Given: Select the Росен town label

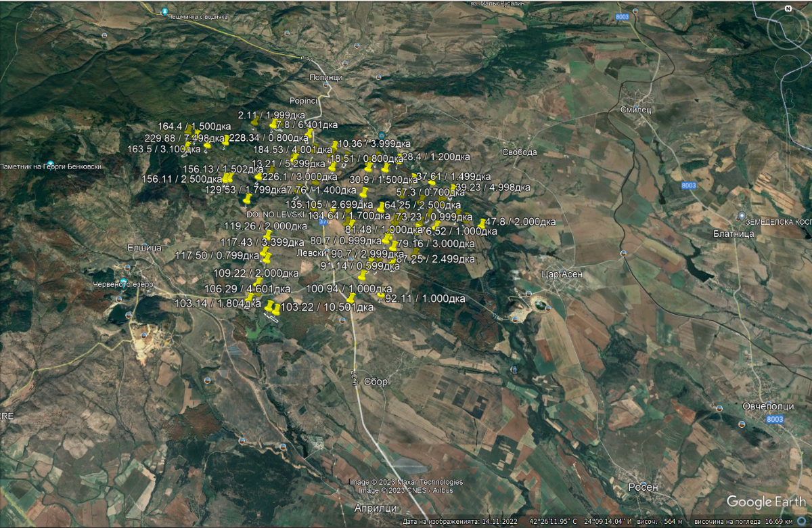Looking at the screenshot, I should [643, 487].
